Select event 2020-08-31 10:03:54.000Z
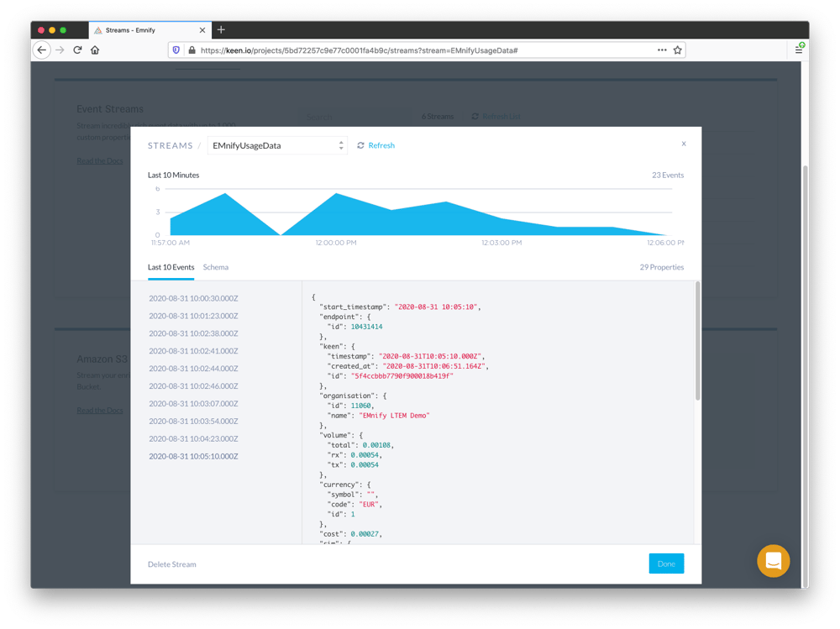This screenshot has height=629, width=840. [193, 421]
